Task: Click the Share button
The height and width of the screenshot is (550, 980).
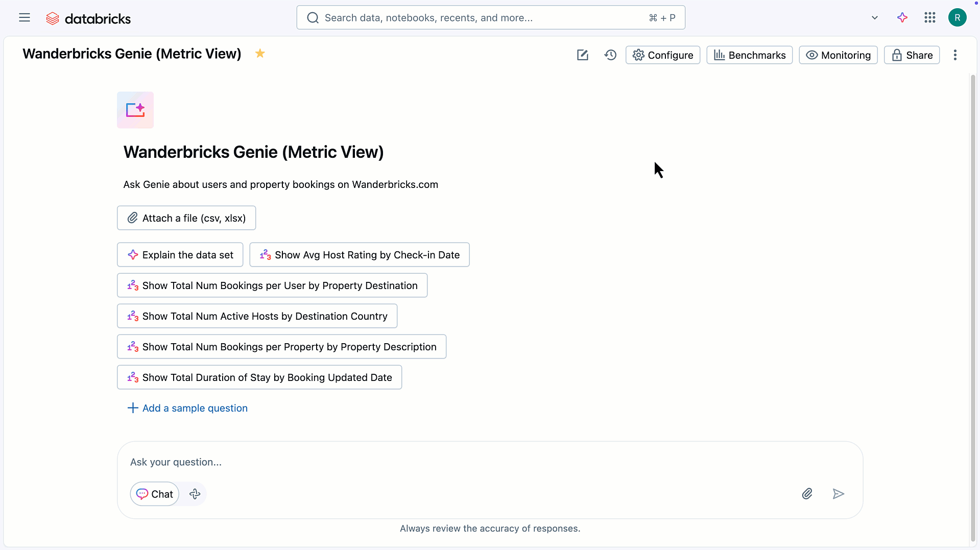Action: (x=912, y=55)
